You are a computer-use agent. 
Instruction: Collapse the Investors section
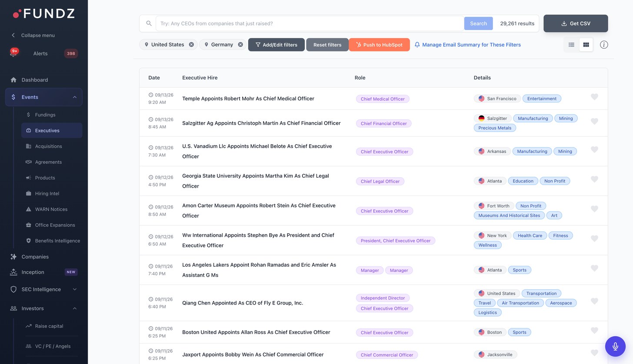click(75, 308)
